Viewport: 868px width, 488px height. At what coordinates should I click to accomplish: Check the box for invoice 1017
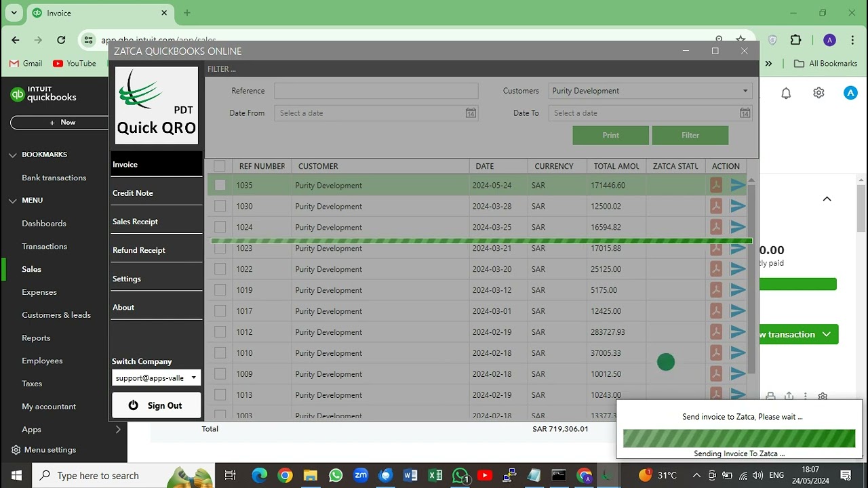click(220, 311)
